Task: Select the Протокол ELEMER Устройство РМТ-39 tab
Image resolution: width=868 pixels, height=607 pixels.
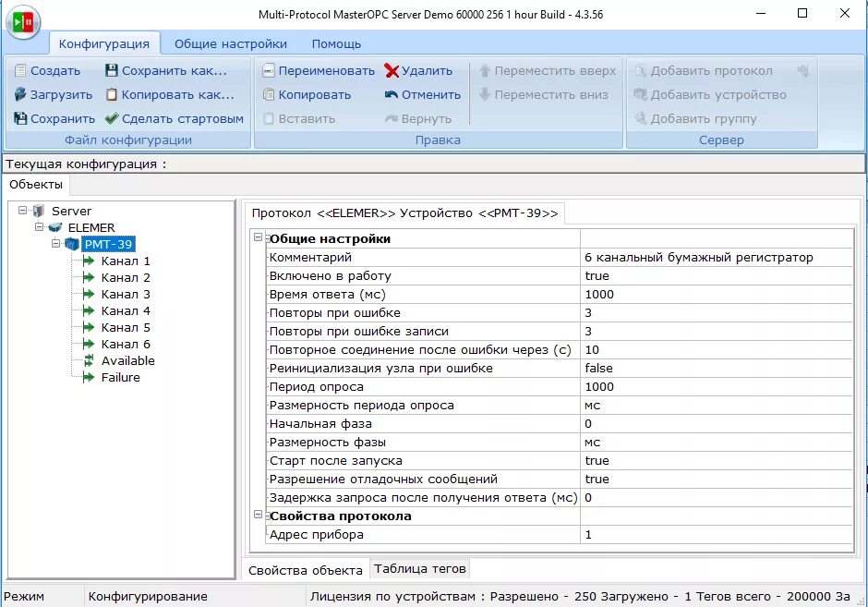Action: pos(404,213)
